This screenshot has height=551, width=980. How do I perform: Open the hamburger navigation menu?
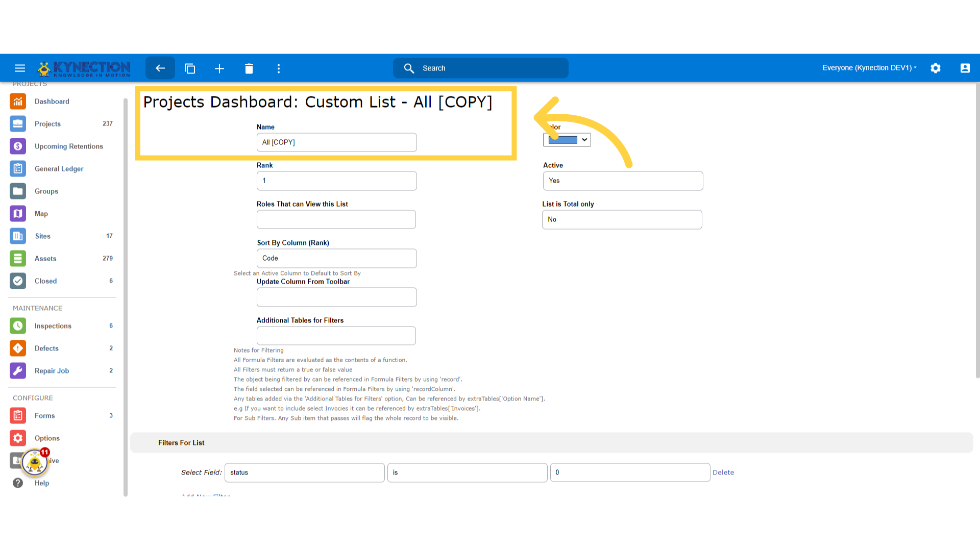20,68
